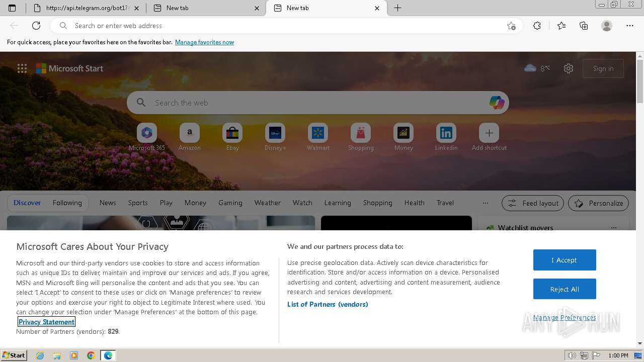Open List of Partners (vendors) link
The image size is (644, 362).
click(x=328, y=304)
